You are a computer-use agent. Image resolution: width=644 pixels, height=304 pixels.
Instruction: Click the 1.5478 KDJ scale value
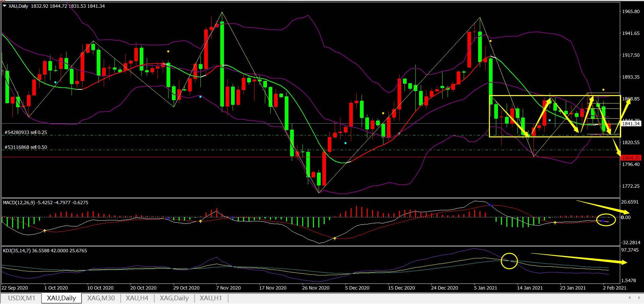click(629, 280)
